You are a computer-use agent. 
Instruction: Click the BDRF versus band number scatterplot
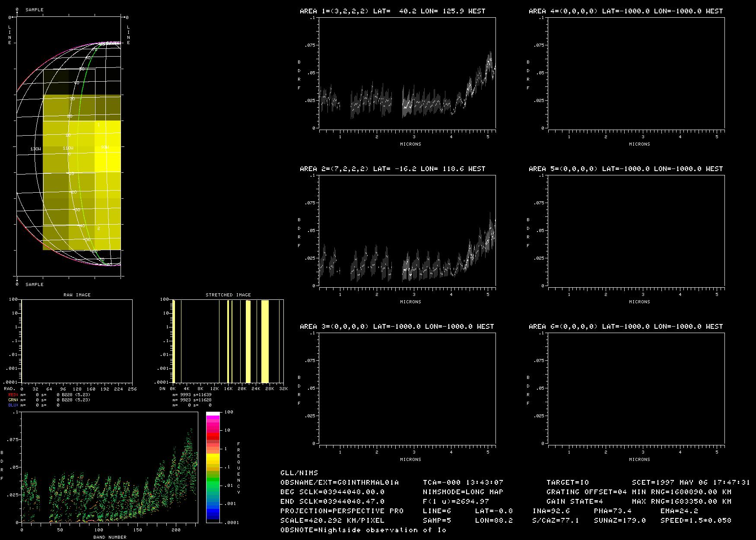[109, 467]
